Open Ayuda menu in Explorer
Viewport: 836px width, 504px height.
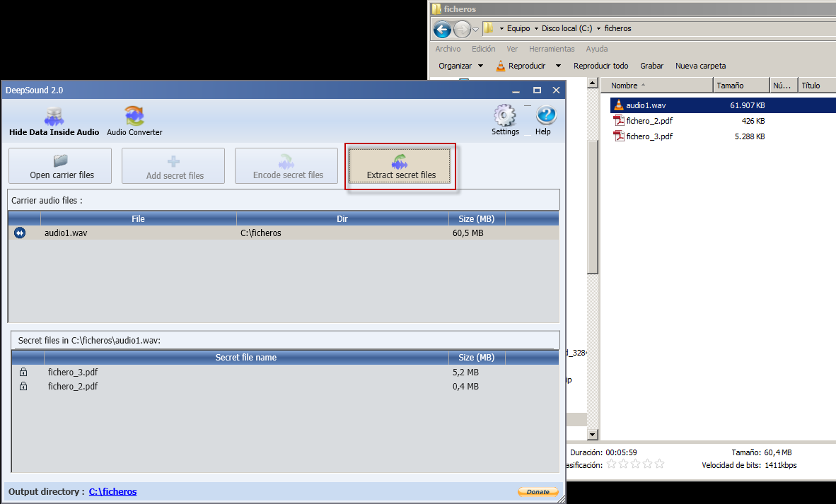tap(597, 49)
